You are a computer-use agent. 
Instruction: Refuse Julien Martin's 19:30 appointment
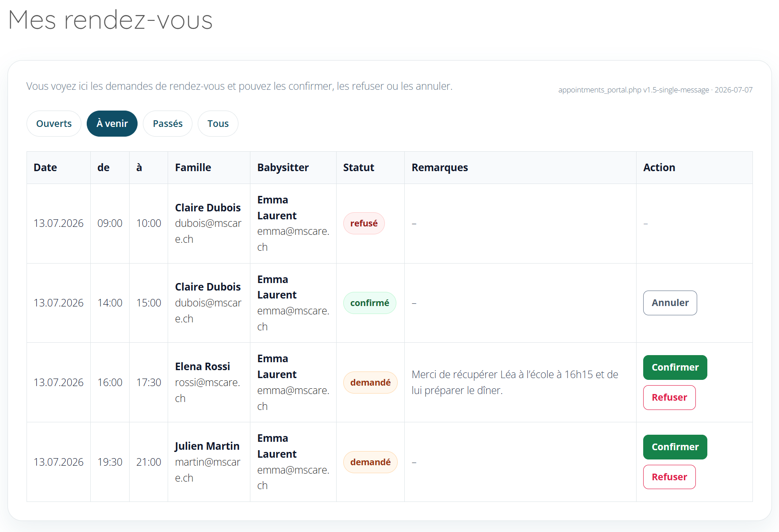[x=669, y=477]
